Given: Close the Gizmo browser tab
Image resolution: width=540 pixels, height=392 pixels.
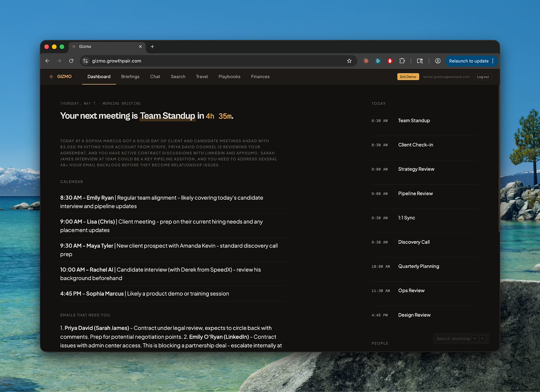Looking at the screenshot, I should [x=140, y=47].
